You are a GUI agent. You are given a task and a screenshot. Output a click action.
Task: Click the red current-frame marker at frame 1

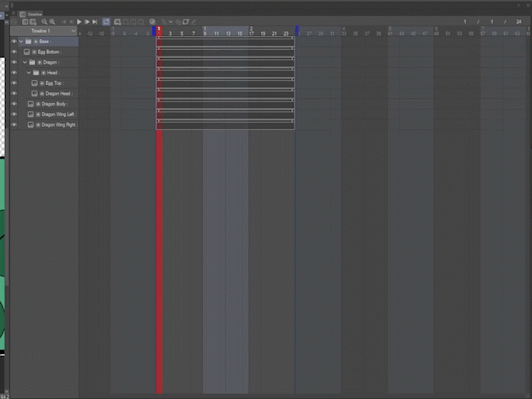pos(159,31)
